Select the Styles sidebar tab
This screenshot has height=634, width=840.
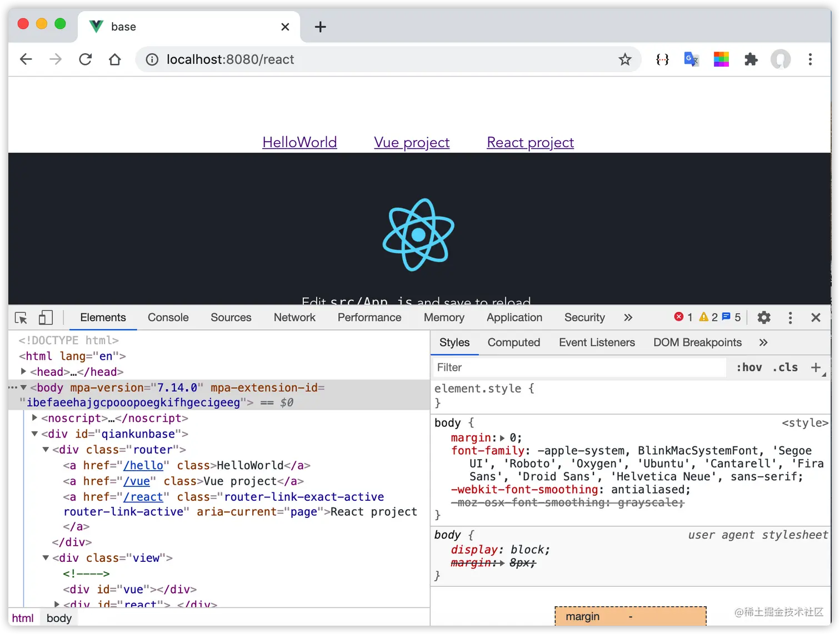pyautogui.click(x=454, y=343)
